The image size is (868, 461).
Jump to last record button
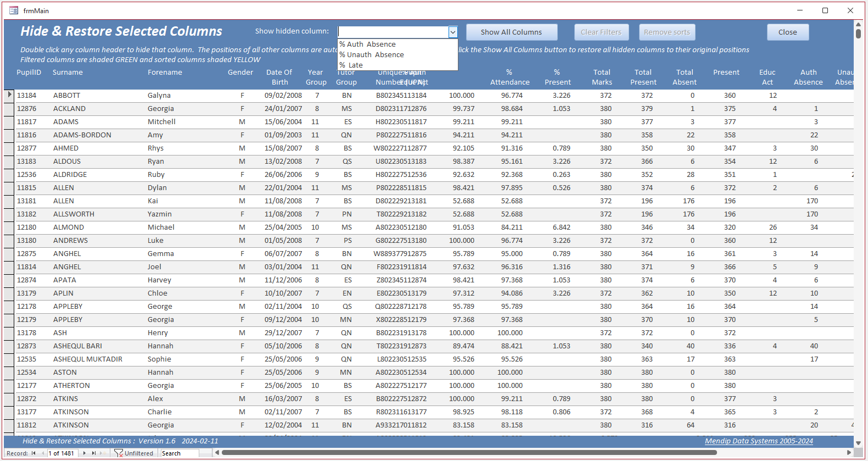93,453
